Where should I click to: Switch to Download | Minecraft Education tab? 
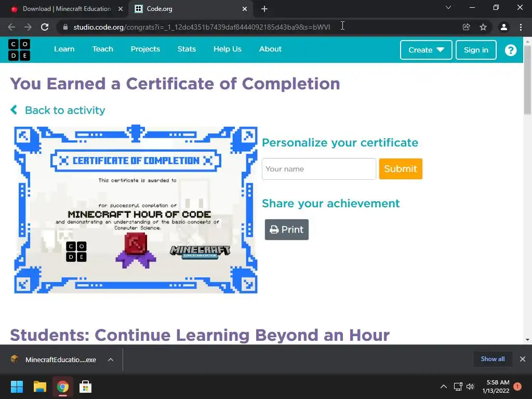click(66, 9)
